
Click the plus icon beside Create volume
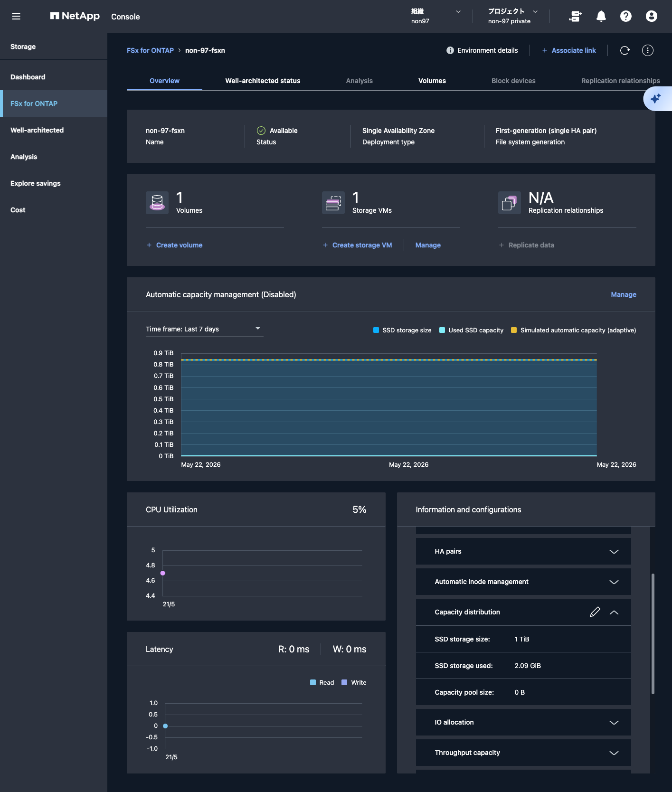(149, 245)
